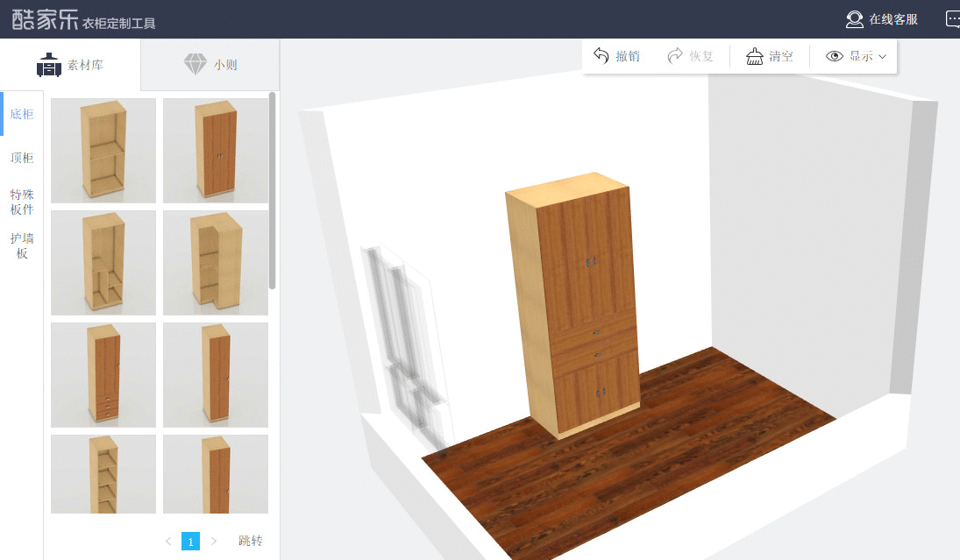This screenshot has width=960, height=560.
Task: Click the eye display icon
Action: coord(834,56)
